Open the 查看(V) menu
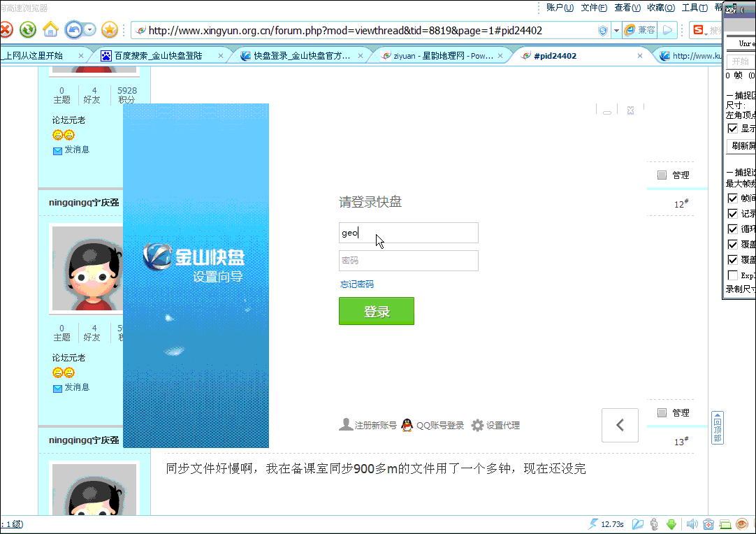Viewport: 756px width, 534px height. click(627, 8)
